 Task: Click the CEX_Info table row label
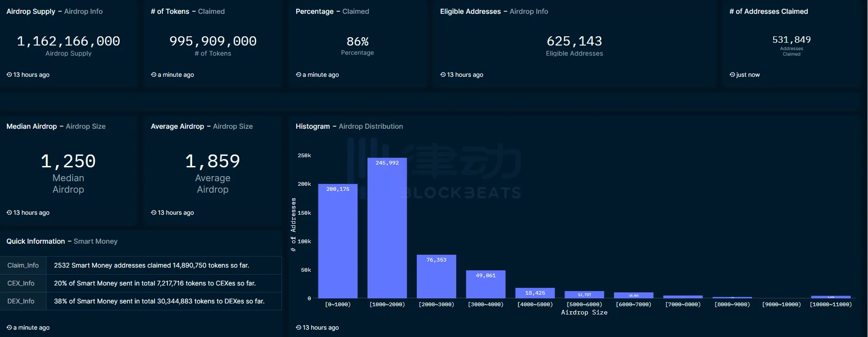tap(21, 283)
